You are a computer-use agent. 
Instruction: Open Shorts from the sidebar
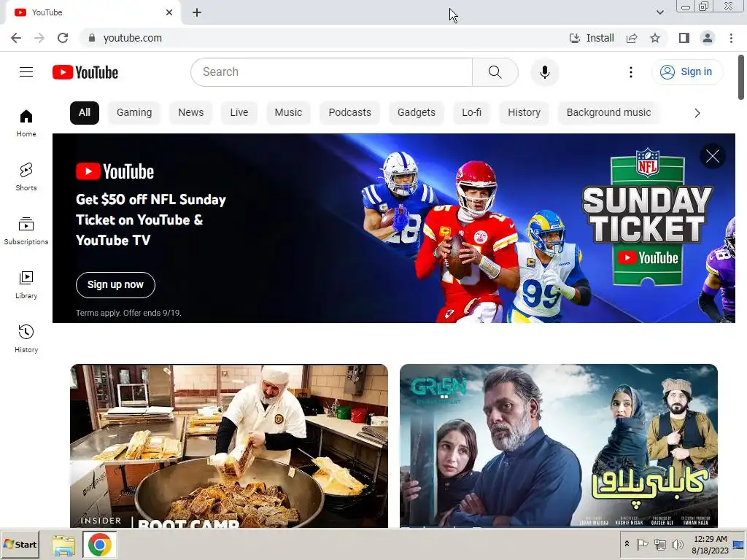26,177
